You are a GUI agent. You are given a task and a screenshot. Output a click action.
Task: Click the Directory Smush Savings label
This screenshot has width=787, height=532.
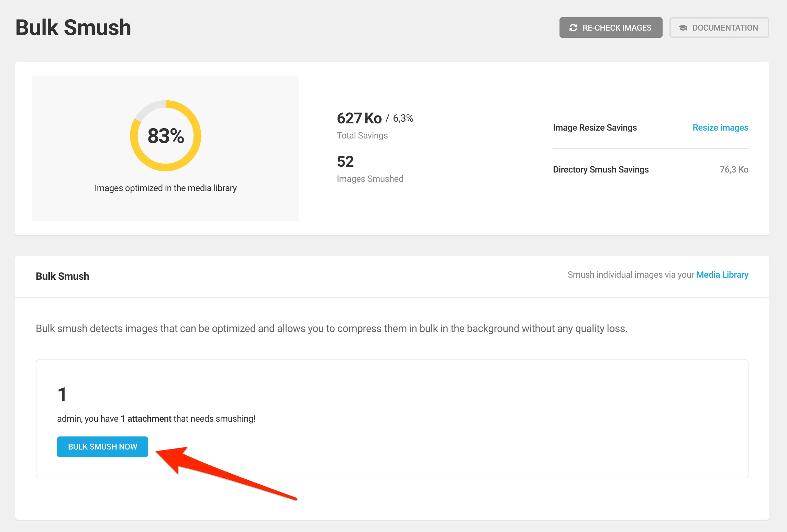click(601, 169)
